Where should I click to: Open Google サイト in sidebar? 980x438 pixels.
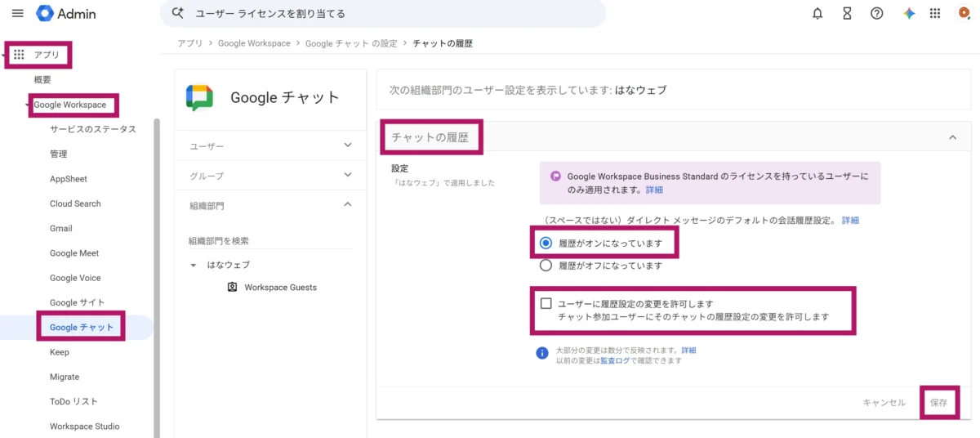(78, 303)
